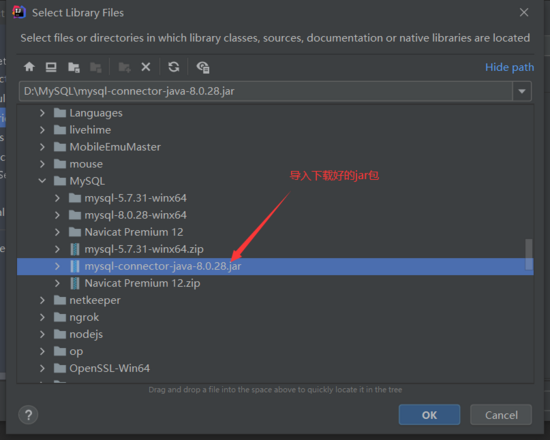This screenshot has height=440, width=550.
Task: Click the Refresh toolbar icon
Action: (x=174, y=67)
